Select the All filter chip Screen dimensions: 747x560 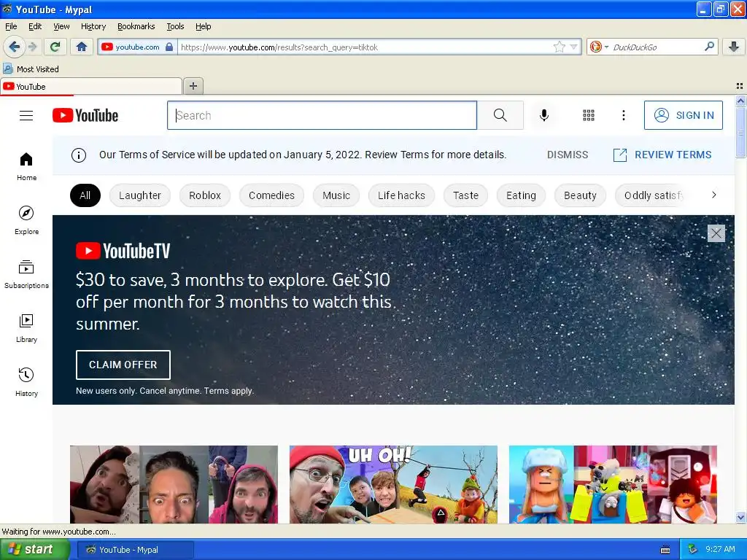[x=85, y=195]
